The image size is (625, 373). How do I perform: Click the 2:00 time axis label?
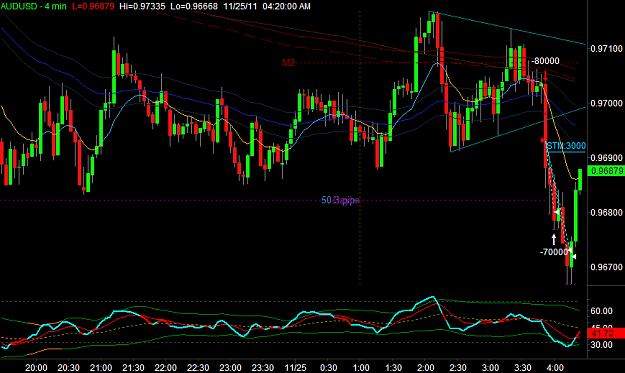click(x=426, y=367)
